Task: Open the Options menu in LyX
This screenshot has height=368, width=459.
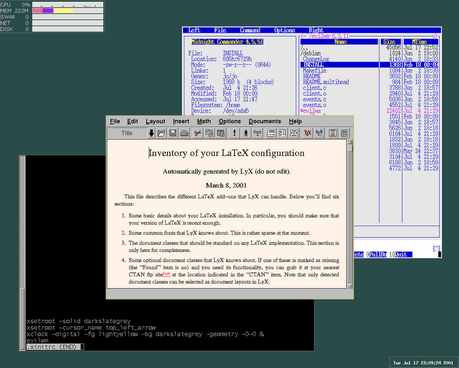Action: tap(230, 121)
